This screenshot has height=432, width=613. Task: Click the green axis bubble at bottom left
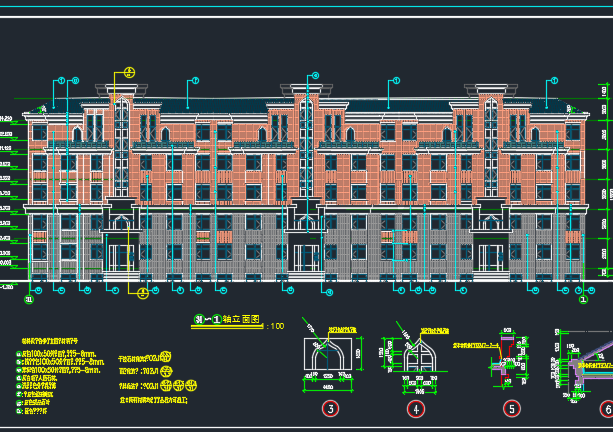pyautogui.click(x=29, y=298)
